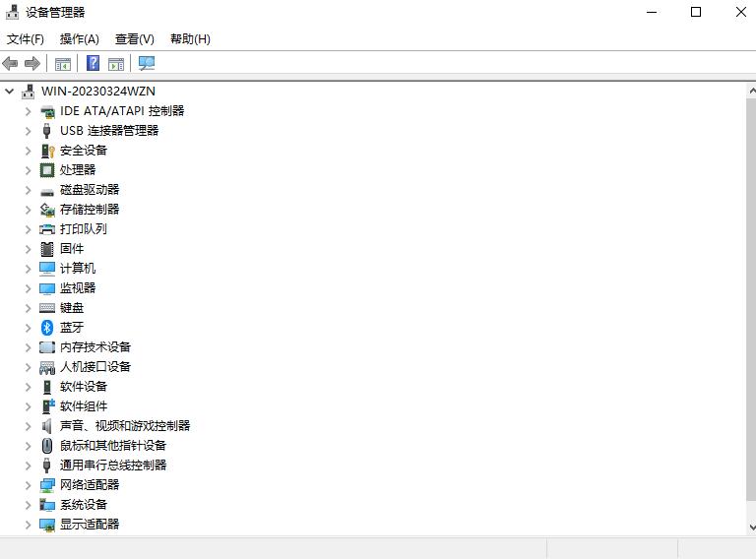
Task: Select the 鼠标和其他指针设备 label
Action: [113, 445]
